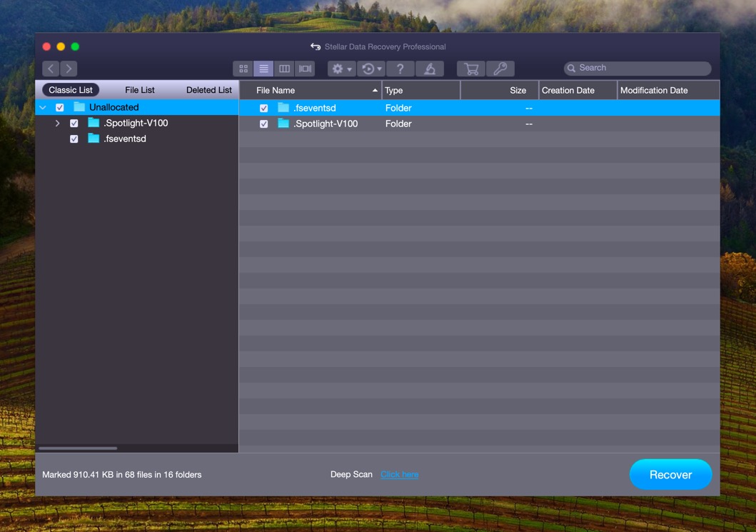Click the Folder type cell for .fseventsd
This screenshot has width=756, height=532.
tap(398, 108)
